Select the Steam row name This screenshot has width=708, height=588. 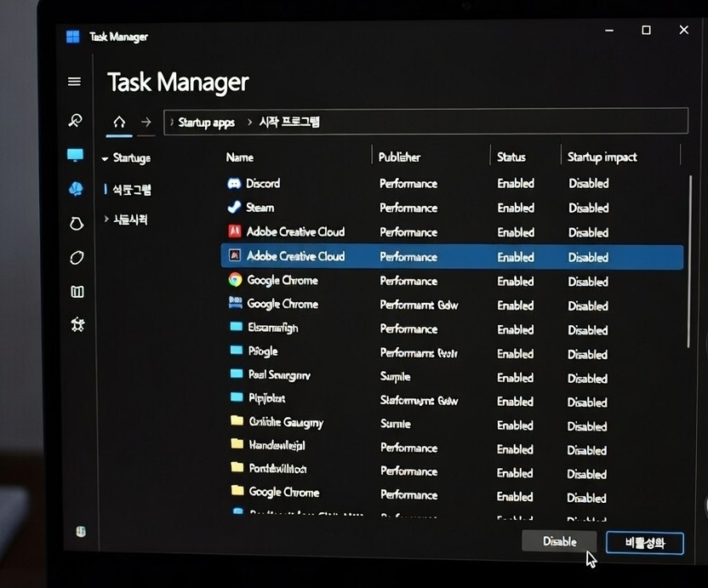(260, 208)
